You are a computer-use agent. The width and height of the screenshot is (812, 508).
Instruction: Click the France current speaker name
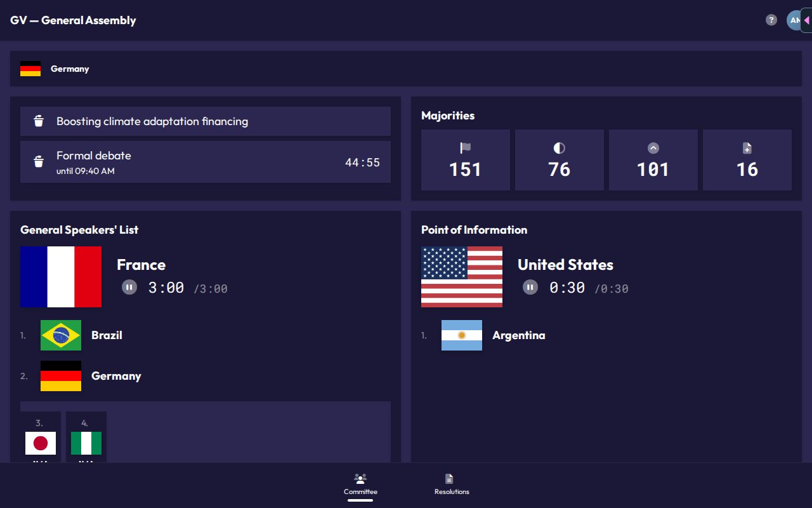pos(141,265)
